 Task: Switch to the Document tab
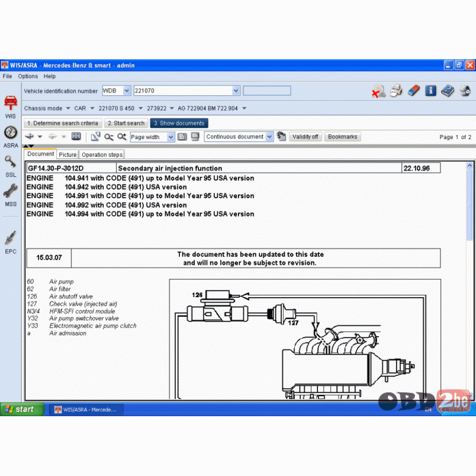(41, 154)
